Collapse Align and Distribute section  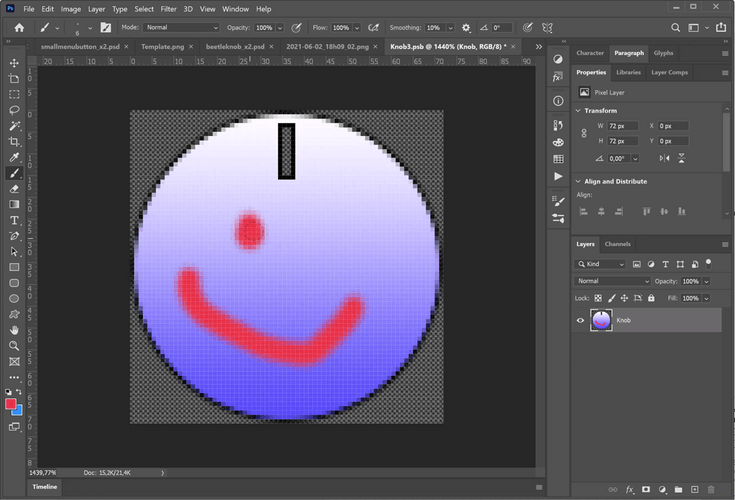(578, 181)
